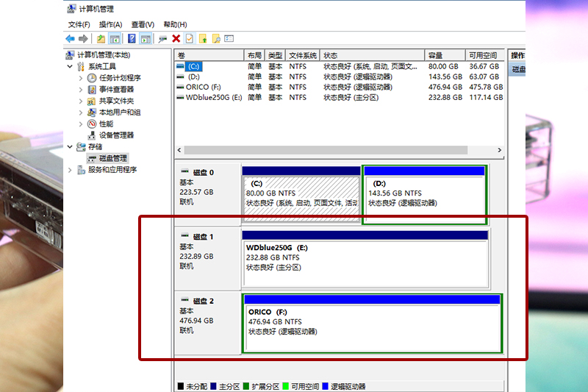Open the 文件(F) menu
Viewport: 588px width, 392px height.
pyautogui.click(x=79, y=24)
